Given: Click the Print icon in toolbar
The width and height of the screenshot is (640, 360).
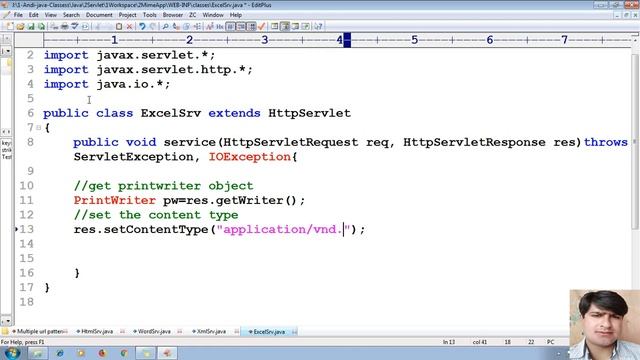Looking at the screenshot, I should 64,27.
